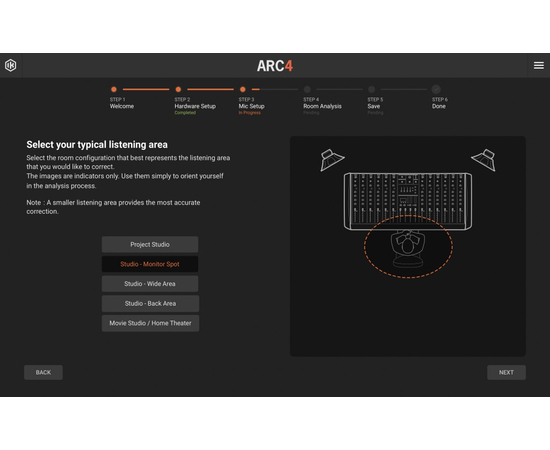Open the hamburger menu

(x=539, y=65)
